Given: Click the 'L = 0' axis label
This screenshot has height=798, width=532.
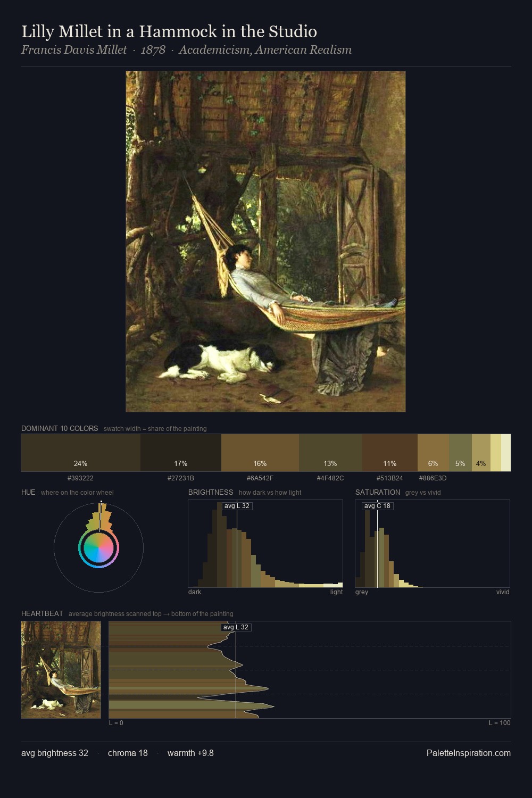Looking at the screenshot, I should click(x=116, y=723).
